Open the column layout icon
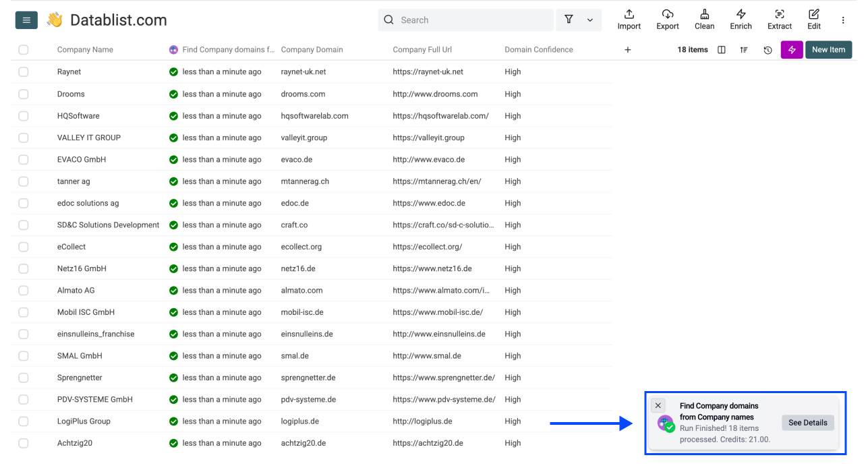This screenshot has width=868, height=472. pyautogui.click(x=722, y=50)
